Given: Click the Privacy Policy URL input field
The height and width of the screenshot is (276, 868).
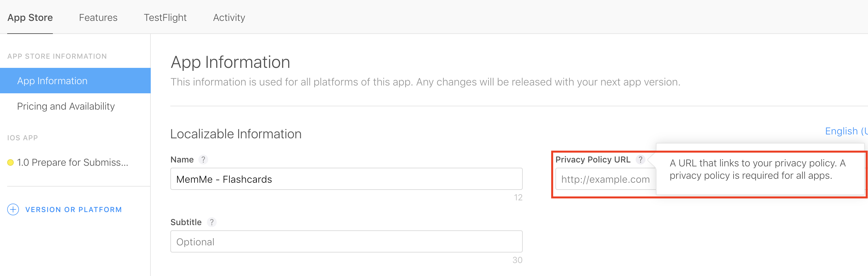Looking at the screenshot, I should [605, 179].
